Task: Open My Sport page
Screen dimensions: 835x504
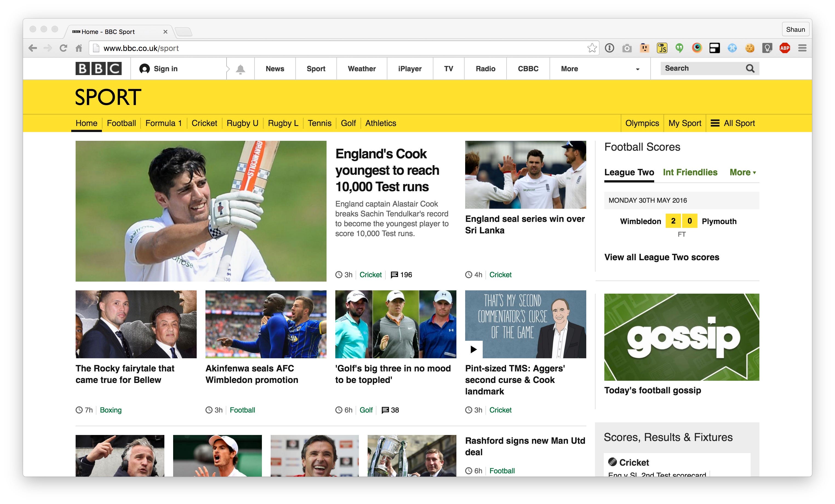Action: [x=685, y=123]
